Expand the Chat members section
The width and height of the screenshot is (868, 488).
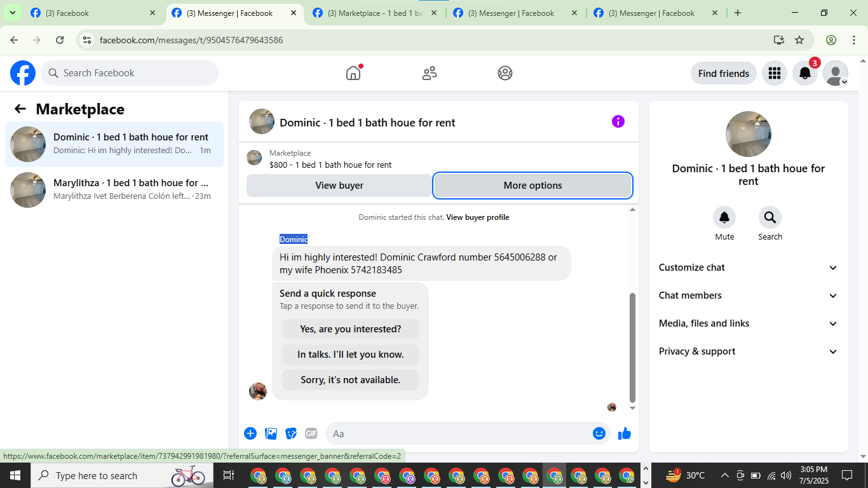click(749, 295)
